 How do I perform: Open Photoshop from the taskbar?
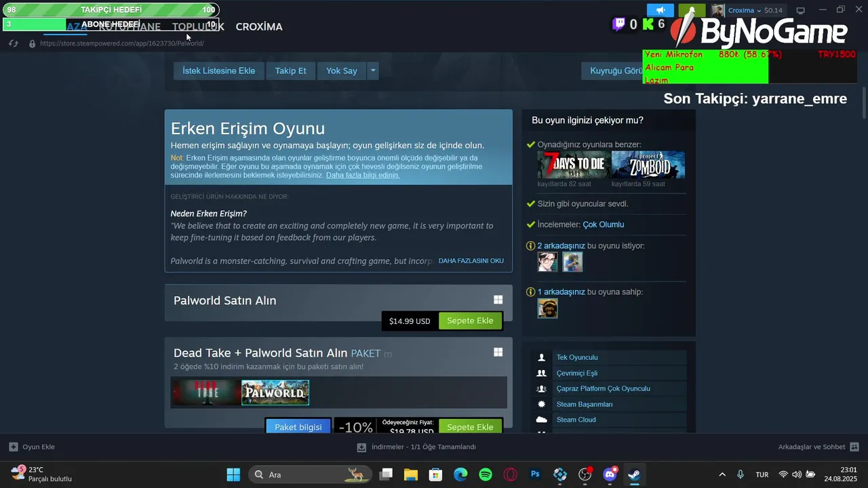click(535, 474)
